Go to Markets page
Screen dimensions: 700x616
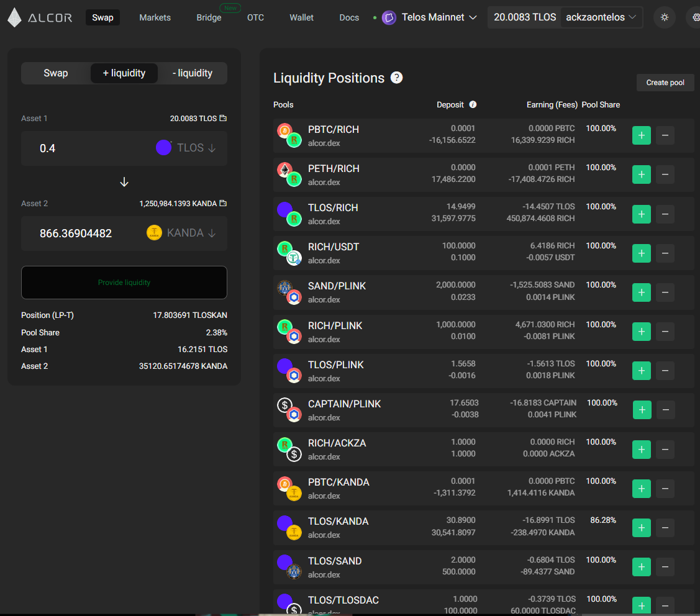click(155, 17)
